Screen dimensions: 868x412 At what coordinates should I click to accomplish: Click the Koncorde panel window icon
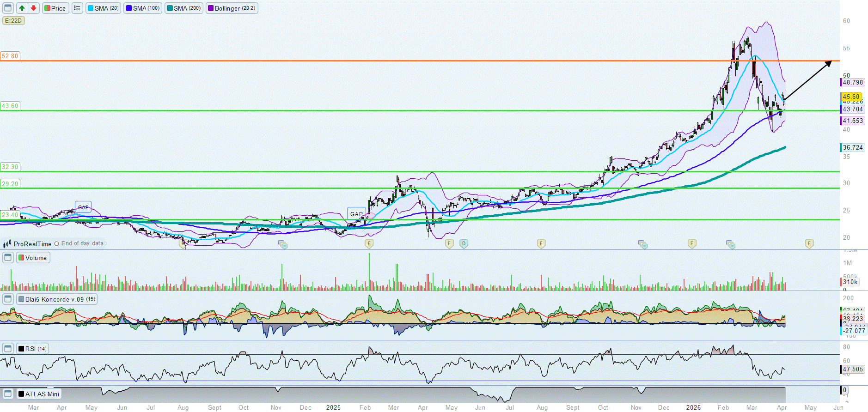(x=8, y=299)
